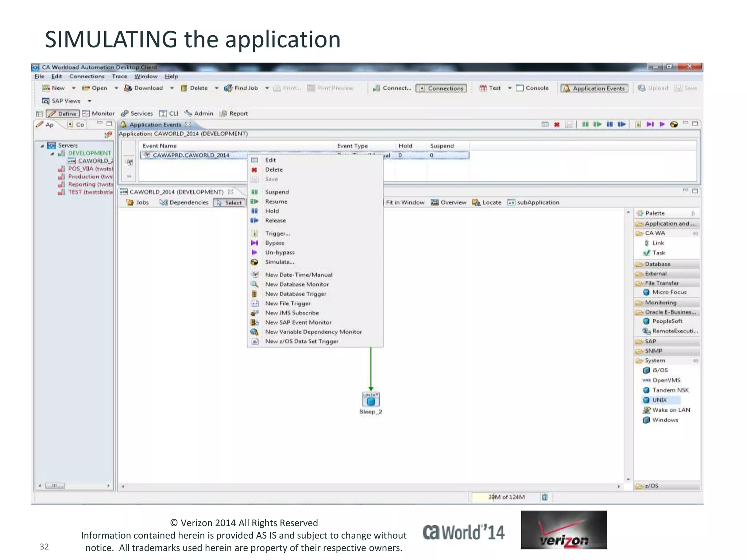Open the New dropdown arrow
The height and width of the screenshot is (560, 747).
[73, 88]
